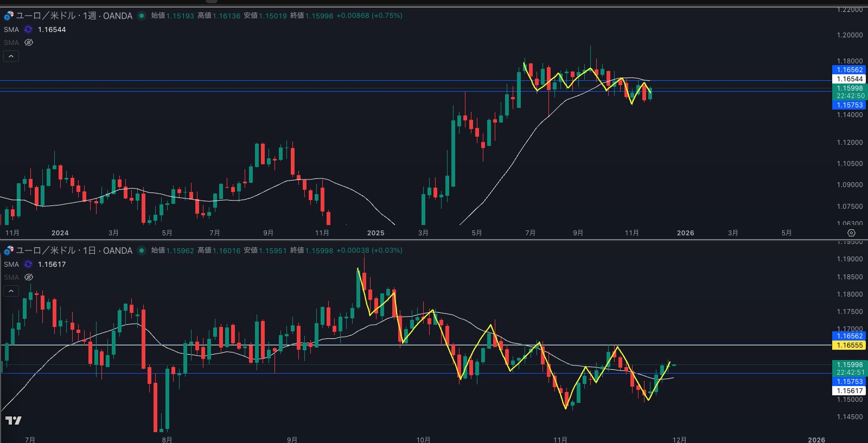Image resolution: width=868 pixels, height=443 pixels.
Task: Click the ユーロ/米ドル 1日 OANDA symbol title
Action: coord(74,251)
